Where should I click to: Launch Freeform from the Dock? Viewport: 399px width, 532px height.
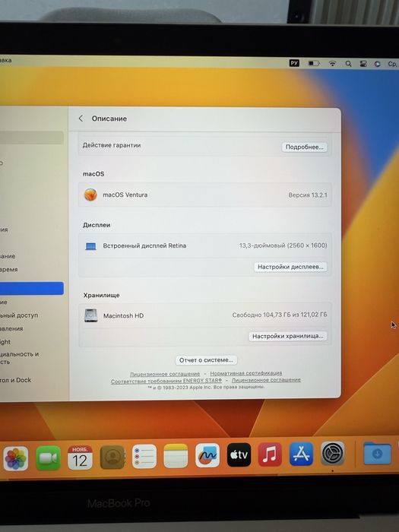click(207, 455)
